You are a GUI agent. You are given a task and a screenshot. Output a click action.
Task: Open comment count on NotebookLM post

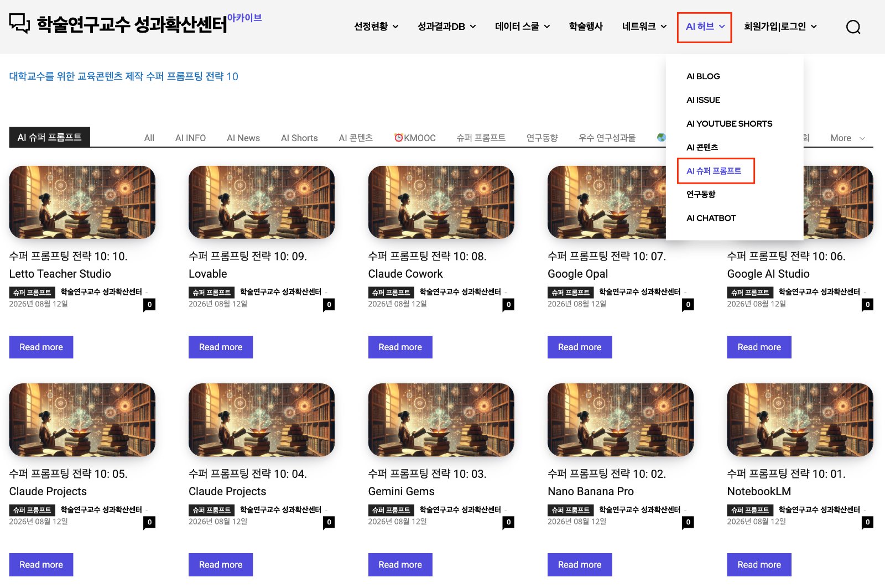point(867,522)
